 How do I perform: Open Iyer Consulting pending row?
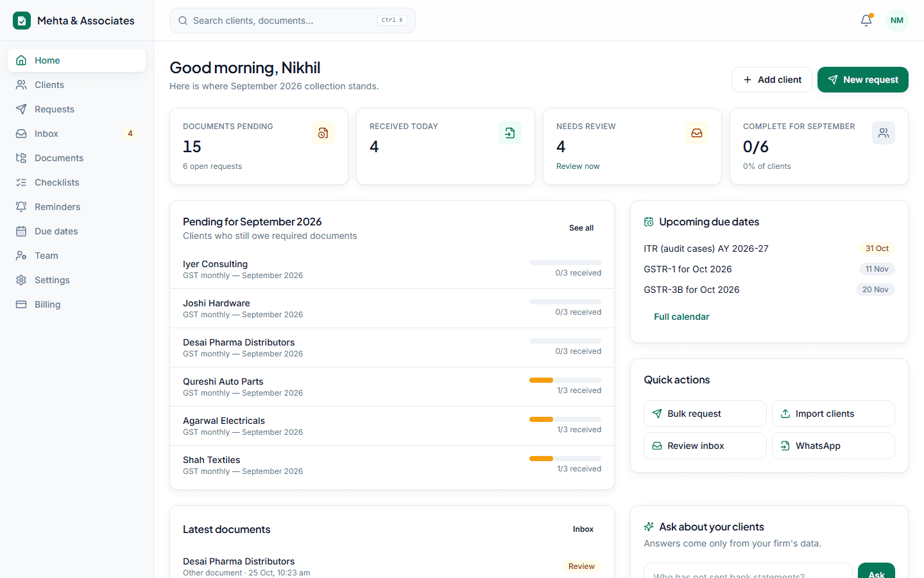(392, 269)
